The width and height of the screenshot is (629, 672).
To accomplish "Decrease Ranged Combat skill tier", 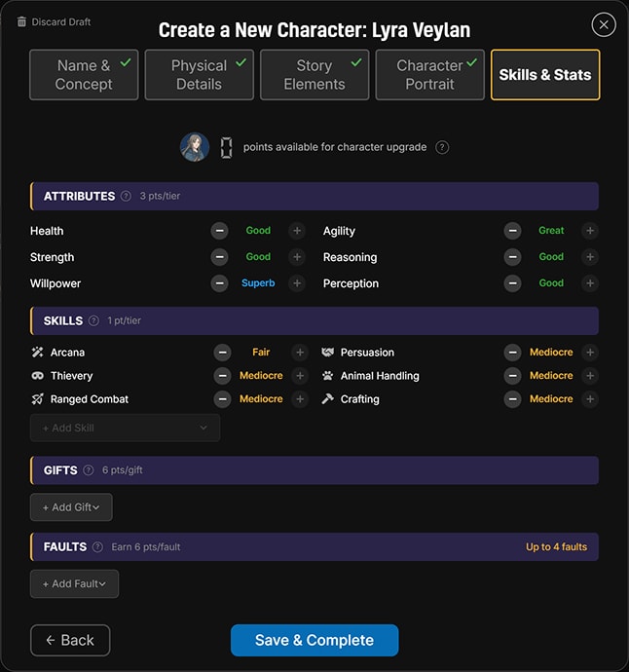I will (x=222, y=399).
